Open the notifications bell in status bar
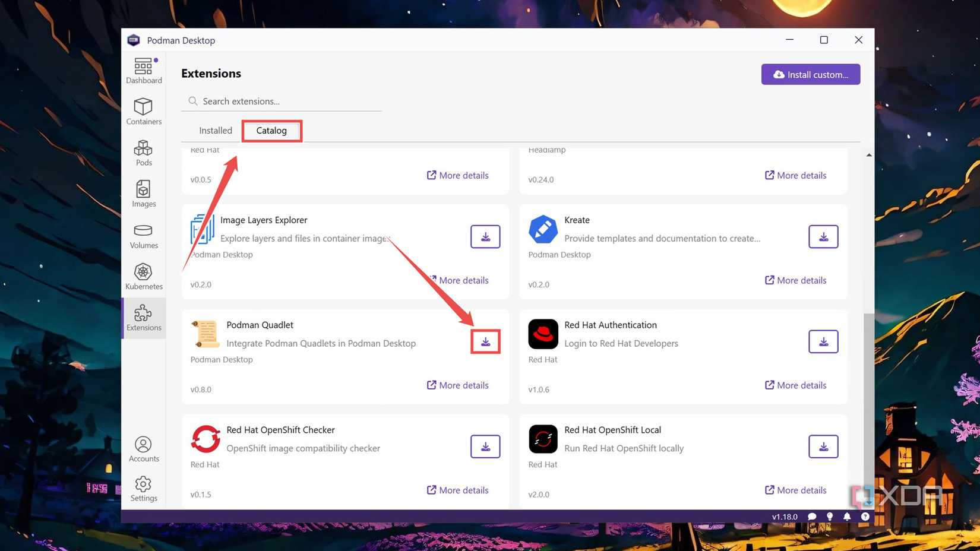Image resolution: width=980 pixels, height=551 pixels. [x=847, y=517]
